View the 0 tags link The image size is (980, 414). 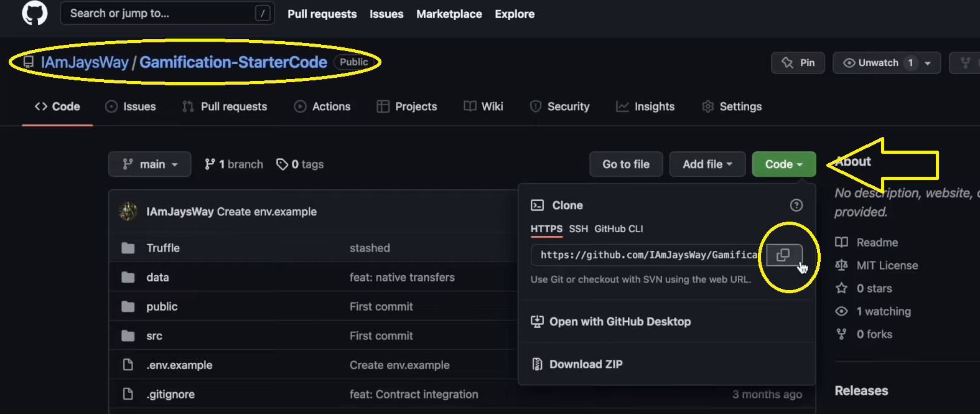[300, 164]
